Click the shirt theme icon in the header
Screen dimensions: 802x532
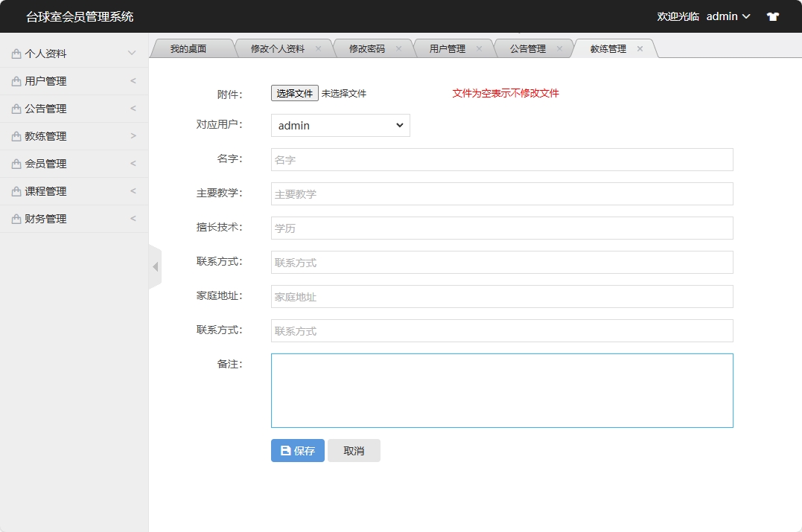pyautogui.click(x=772, y=16)
